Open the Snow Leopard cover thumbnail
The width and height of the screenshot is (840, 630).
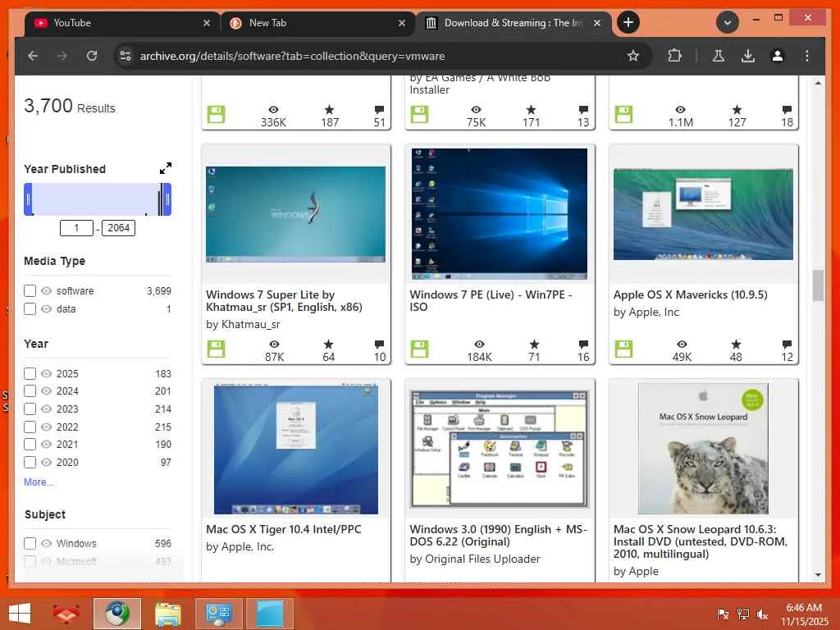[x=703, y=449]
